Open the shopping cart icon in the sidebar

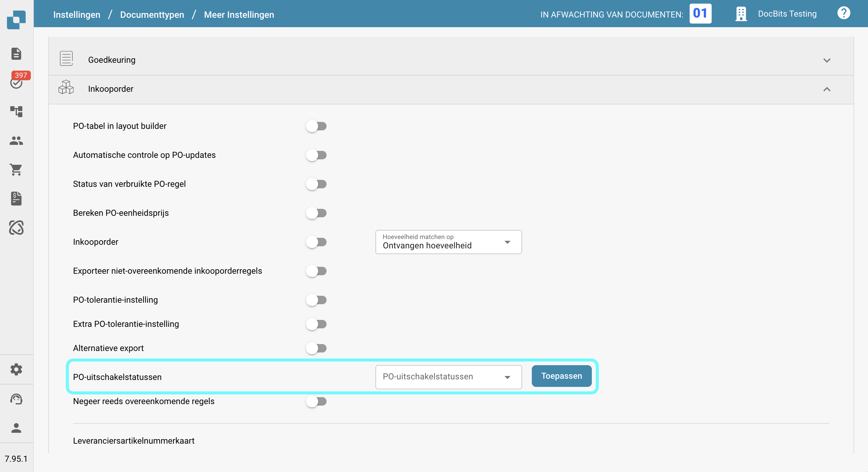coord(16,170)
